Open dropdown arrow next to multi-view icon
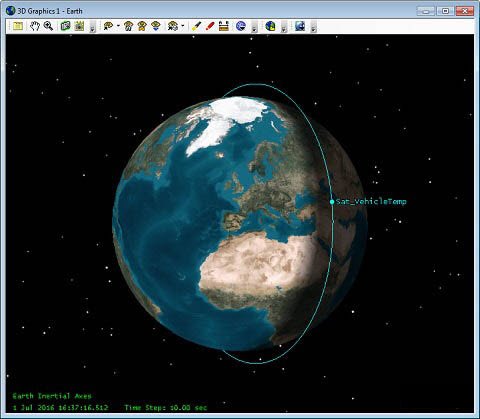Screen dimensions: 480x419 pos(182,26)
